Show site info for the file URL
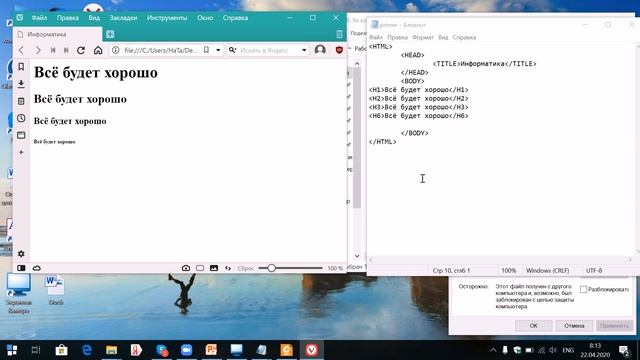This screenshot has height=360, width=640. point(116,50)
